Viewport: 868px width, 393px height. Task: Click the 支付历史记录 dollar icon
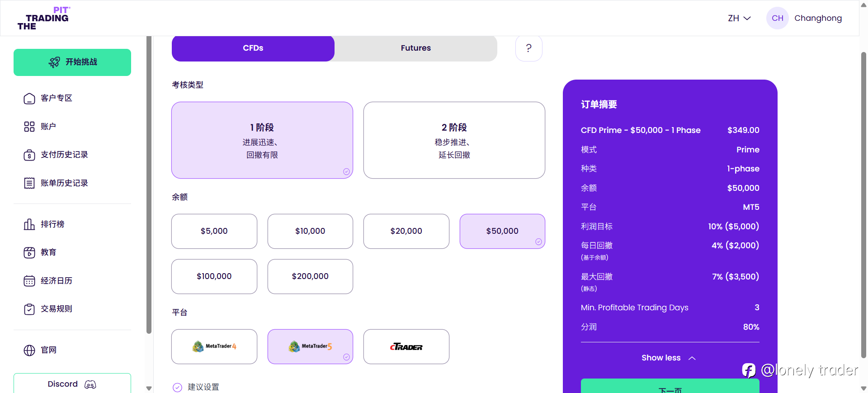[x=29, y=155]
